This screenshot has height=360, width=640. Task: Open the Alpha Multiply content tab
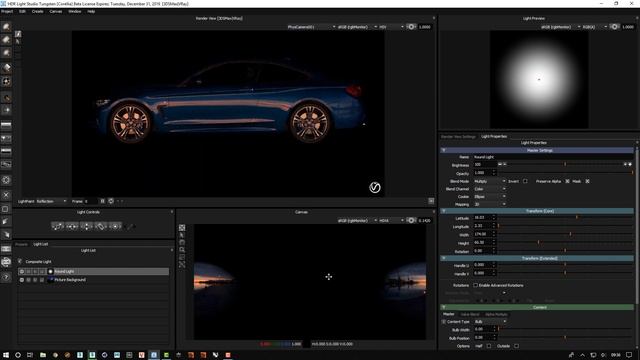496,314
